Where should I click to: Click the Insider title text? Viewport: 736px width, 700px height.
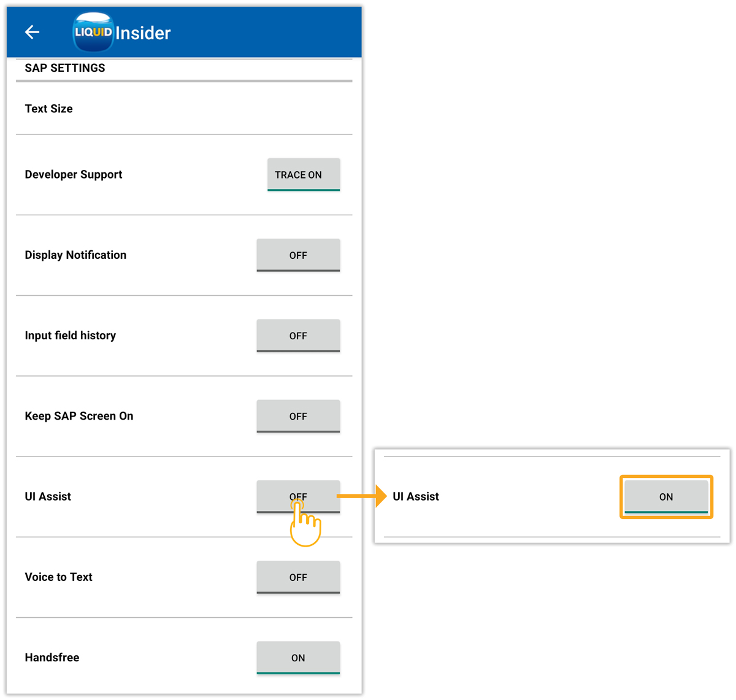click(143, 33)
